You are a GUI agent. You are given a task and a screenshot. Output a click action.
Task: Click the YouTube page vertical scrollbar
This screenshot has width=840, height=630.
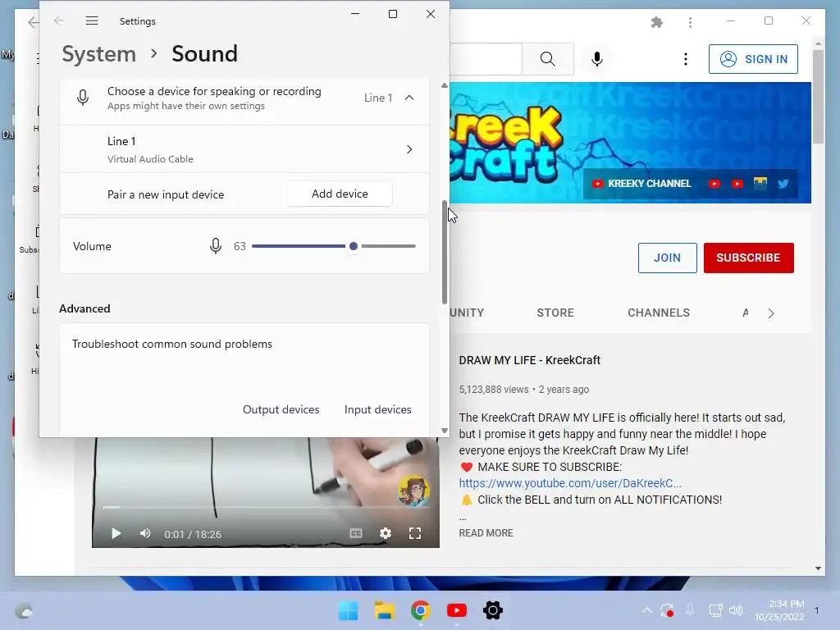(x=818, y=97)
